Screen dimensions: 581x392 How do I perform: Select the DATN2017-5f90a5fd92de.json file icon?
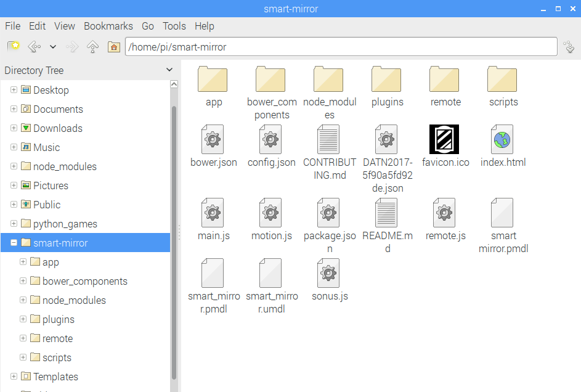(x=386, y=139)
